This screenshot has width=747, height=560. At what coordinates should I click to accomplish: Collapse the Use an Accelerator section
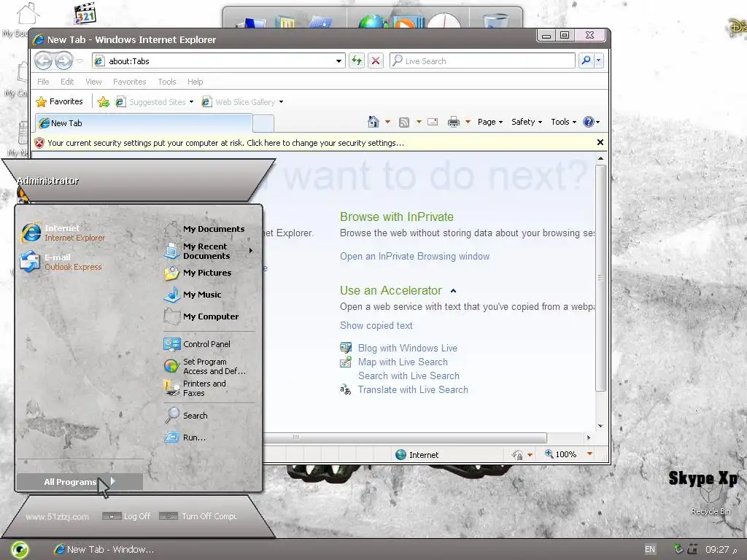coord(454,291)
